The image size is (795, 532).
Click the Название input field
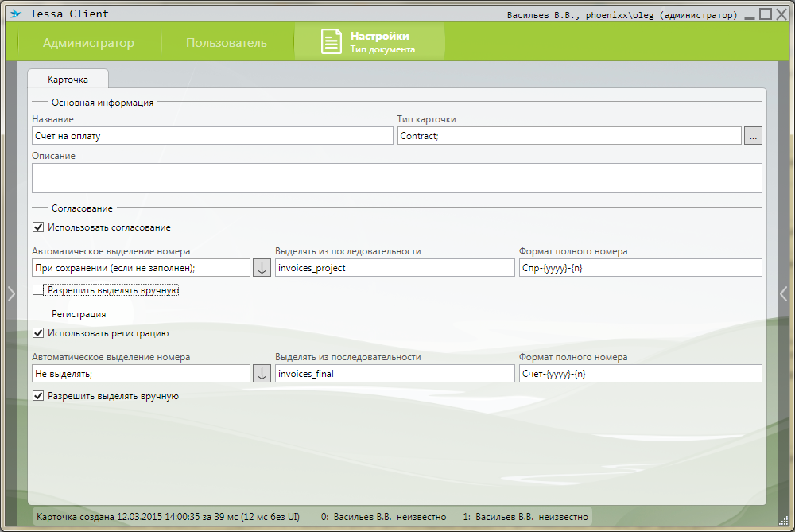point(207,136)
